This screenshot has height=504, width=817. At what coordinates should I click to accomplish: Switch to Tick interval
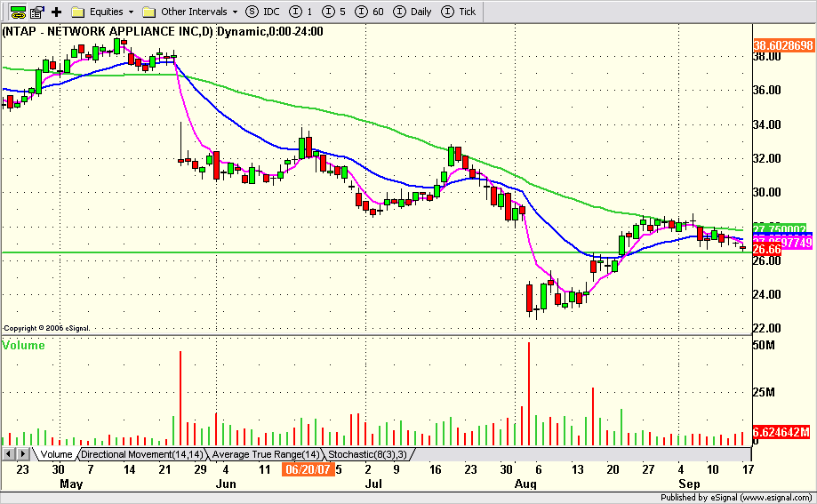tap(459, 12)
